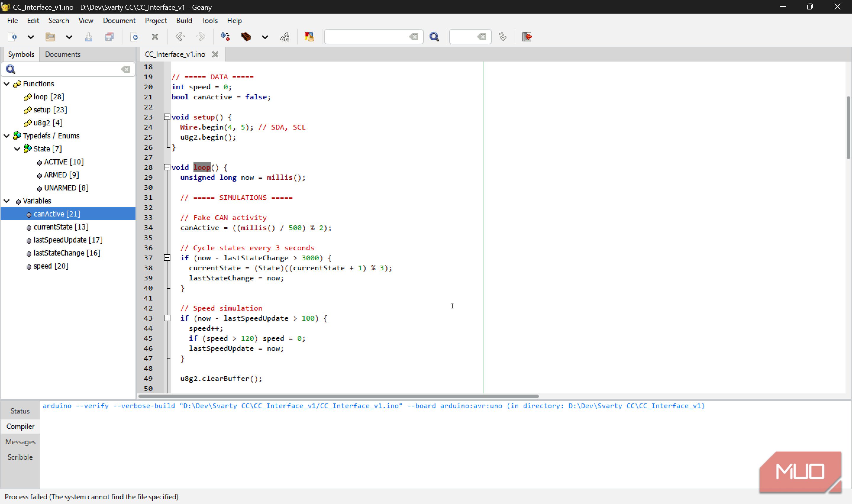
Task: Collapse the Functions tree node
Action: coord(7,84)
